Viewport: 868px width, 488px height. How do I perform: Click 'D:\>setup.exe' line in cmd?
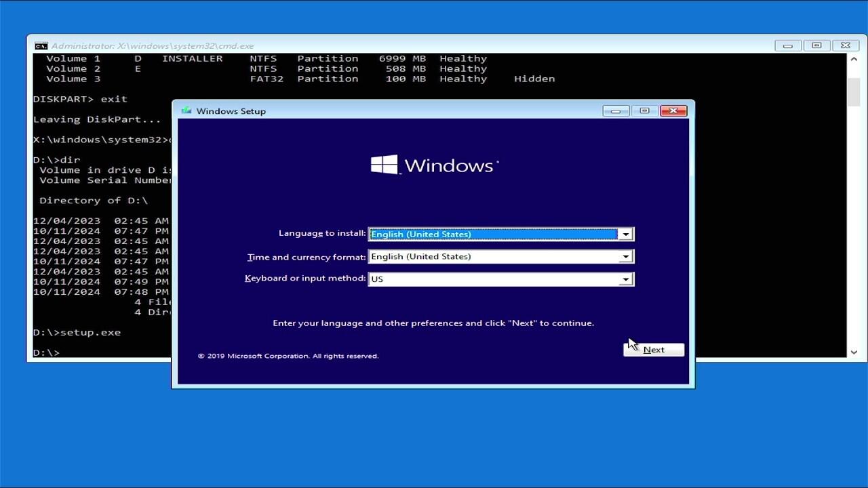coord(77,333)
